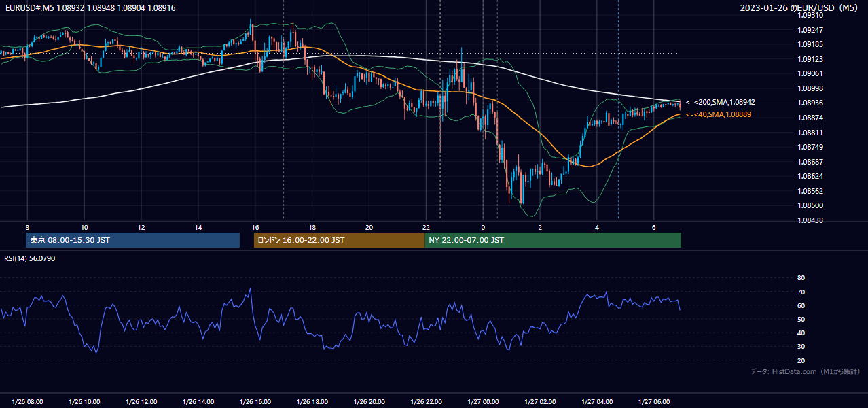868x408 pixels.
Task: Click the RSI scale value 30
Action: click(x=801, y=347)
